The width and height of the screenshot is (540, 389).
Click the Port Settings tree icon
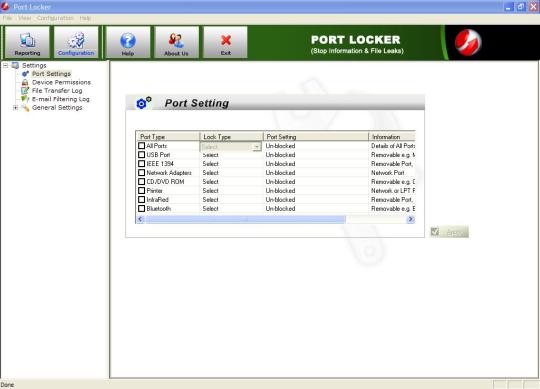pyautogui.click(x=25, y=74)
